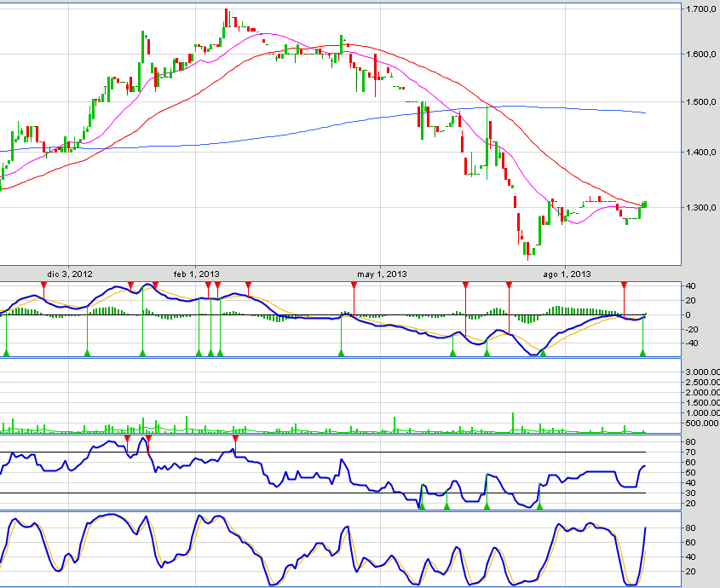This screenshot has height=588, width=720.
Task: Click the leftmost red triangle in RSI panel
Action: (128, 438)
